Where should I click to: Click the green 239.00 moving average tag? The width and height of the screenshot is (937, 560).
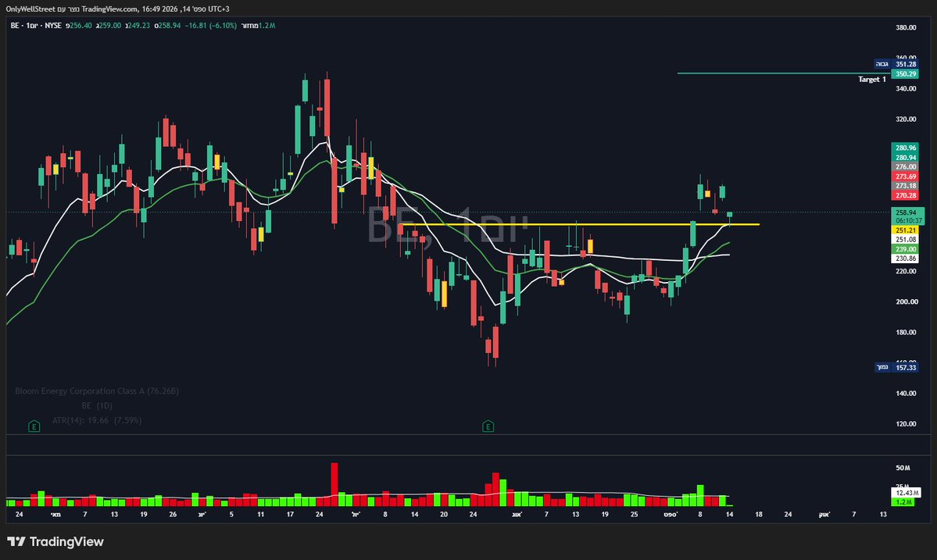[x=905, y=249]
